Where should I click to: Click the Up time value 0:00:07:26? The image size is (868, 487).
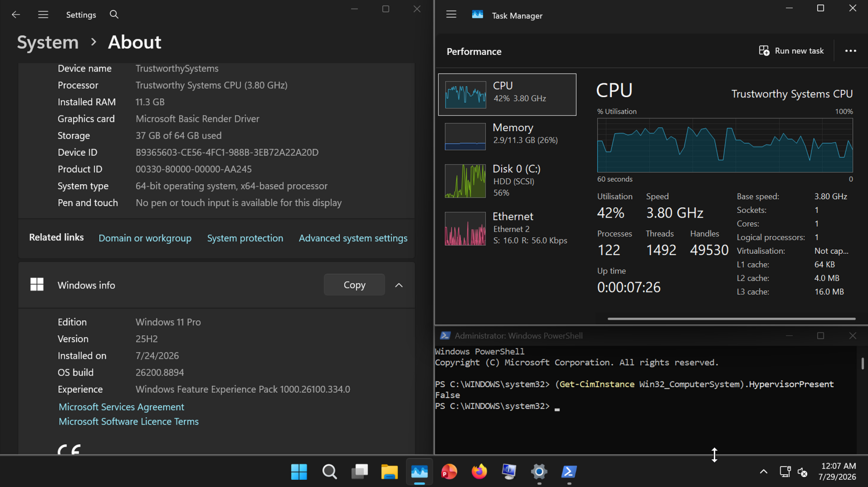[x=629, y=287]
